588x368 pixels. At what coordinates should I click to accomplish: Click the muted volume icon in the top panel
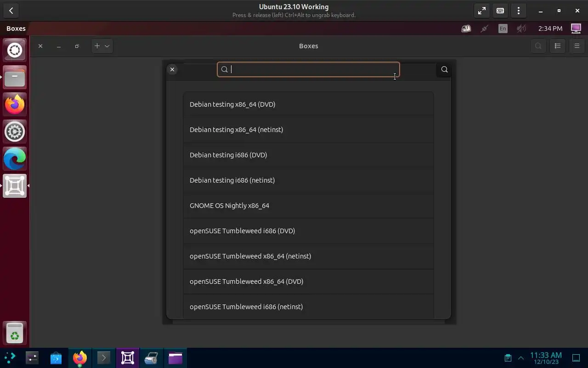pyautogui.click(x=521, y=29)
